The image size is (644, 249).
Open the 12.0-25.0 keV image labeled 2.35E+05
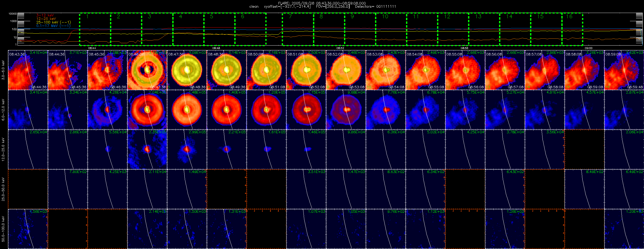147,149
